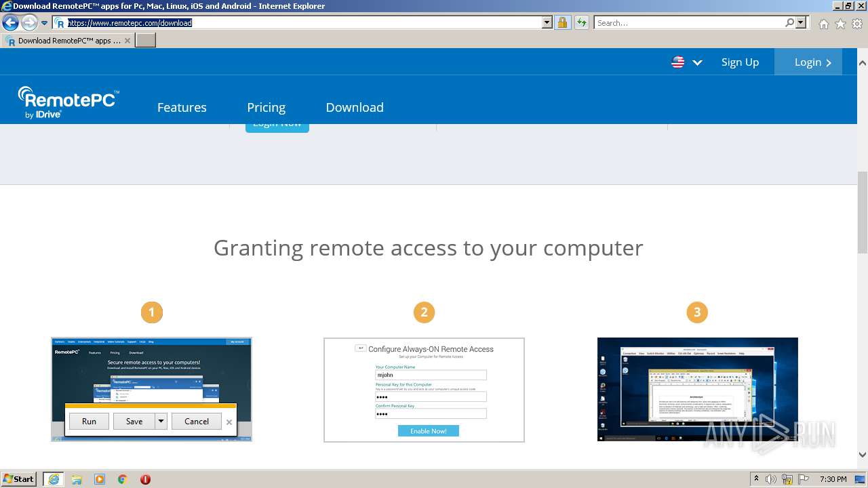
Task: Click the page scrollbar down arrow
Action: [862, 455]
